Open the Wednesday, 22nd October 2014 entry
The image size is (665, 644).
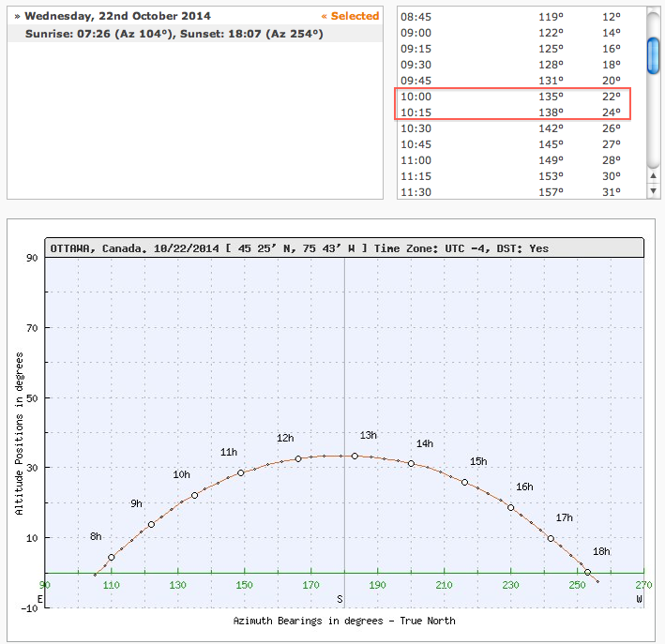[117, 16]
